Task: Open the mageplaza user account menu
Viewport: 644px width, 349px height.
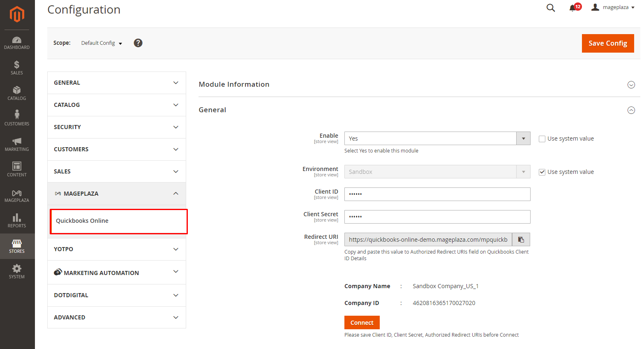Action: [x=613, y=7]
